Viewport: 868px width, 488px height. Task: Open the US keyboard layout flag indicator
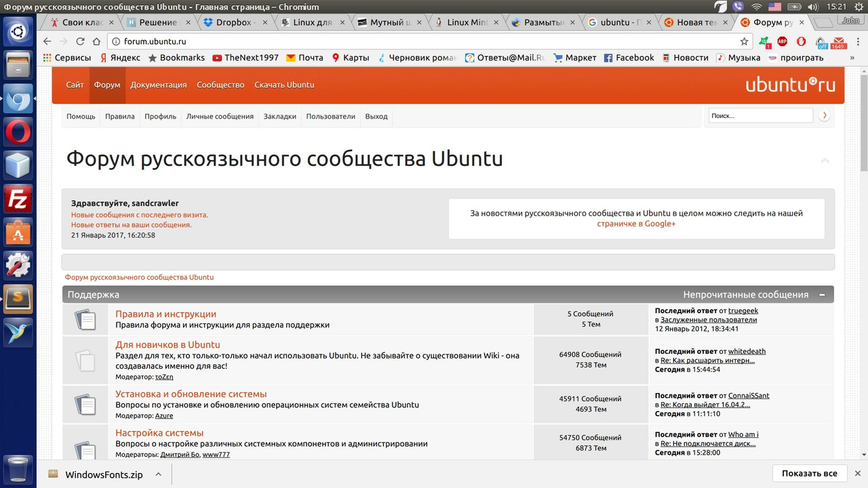point(774,7)
